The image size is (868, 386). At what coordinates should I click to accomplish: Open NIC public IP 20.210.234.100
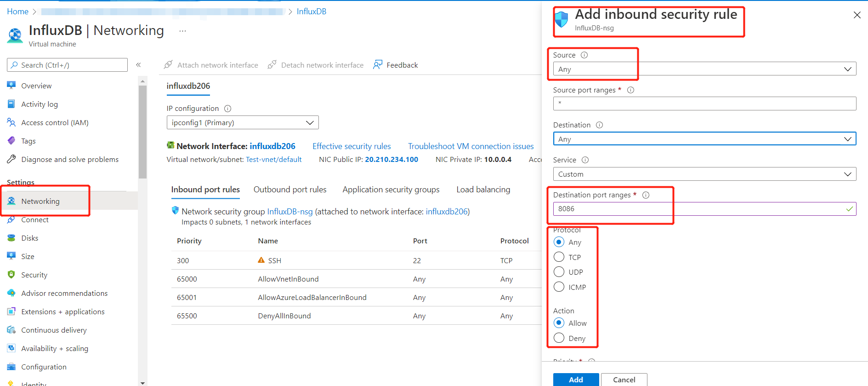[391, 160]
